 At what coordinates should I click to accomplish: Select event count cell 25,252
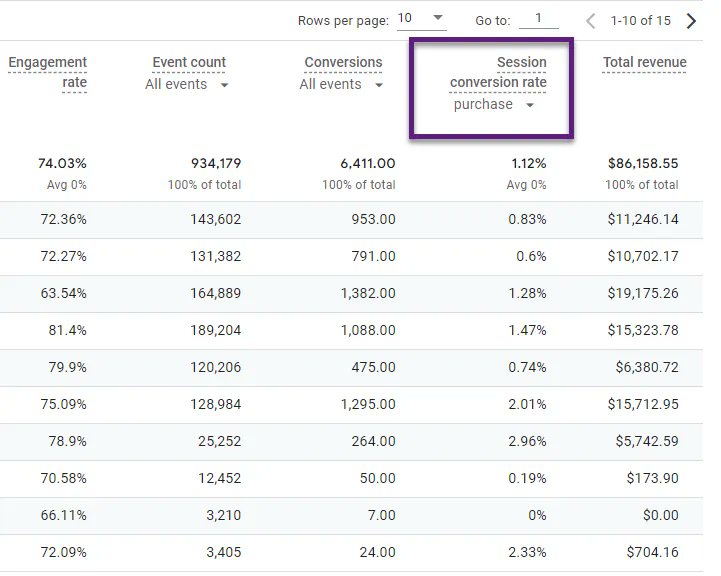click(x=219, y=441)
